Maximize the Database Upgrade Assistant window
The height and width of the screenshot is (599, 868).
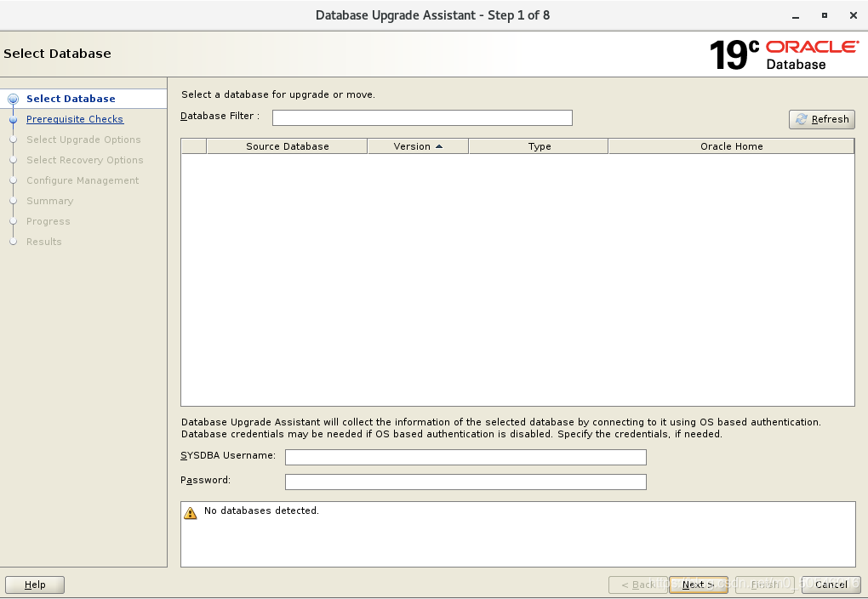tap(825, 15)
